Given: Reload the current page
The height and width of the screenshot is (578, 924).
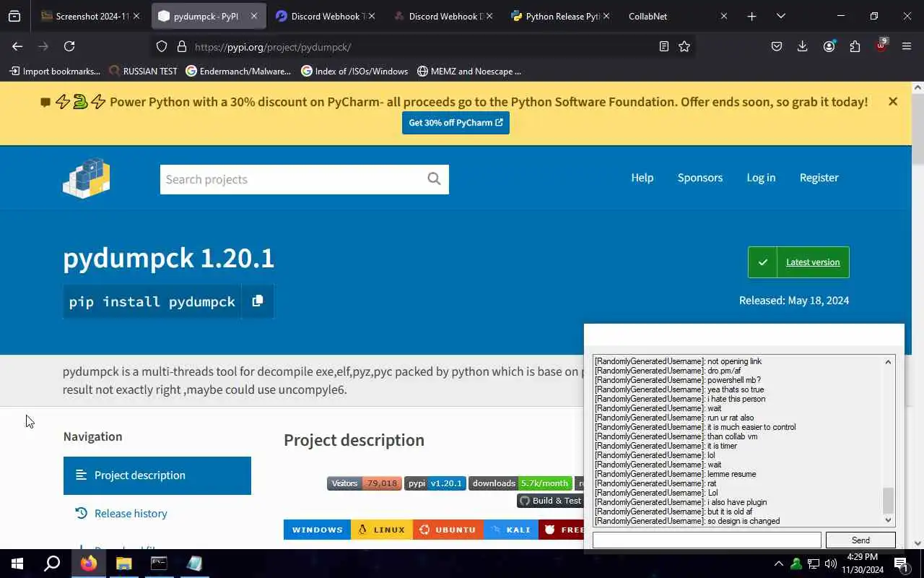Looking at the screenshot, I should pyautogui.click(x=69, y=46).
